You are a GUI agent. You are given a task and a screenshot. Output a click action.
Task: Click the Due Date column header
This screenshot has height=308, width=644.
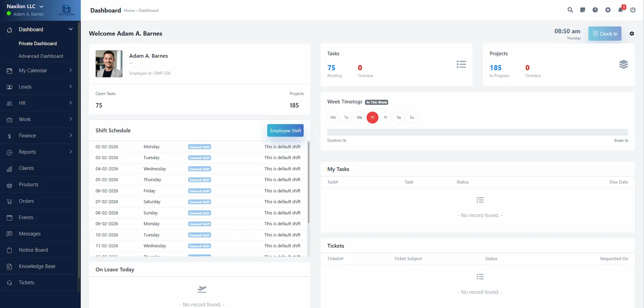[x=619, y=182]
